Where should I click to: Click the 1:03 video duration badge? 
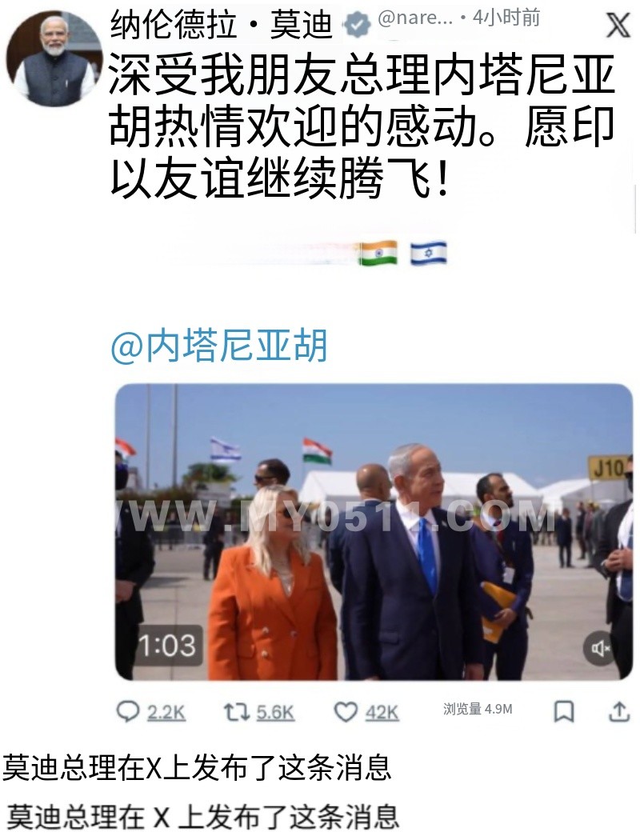point(167,645)
